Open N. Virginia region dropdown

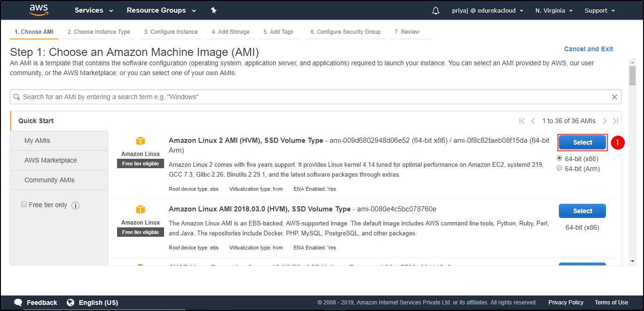pos(554,10)
